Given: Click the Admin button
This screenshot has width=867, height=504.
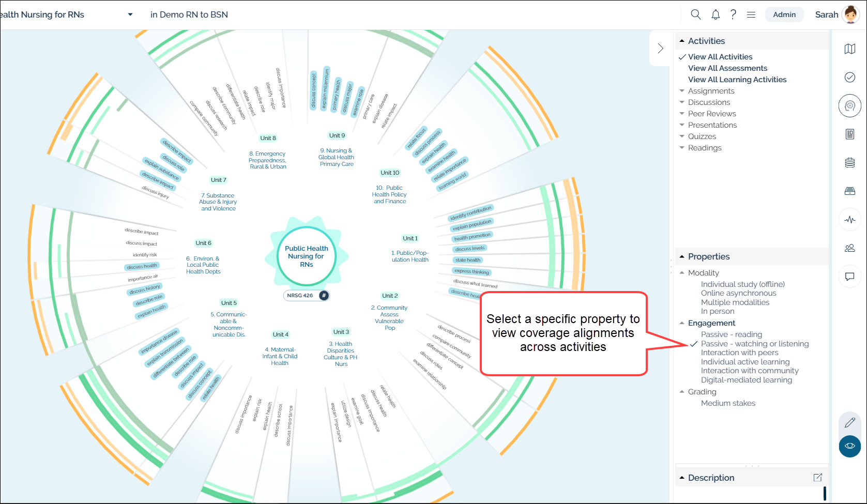Looking at the screenshot, I should pos(784,14).
